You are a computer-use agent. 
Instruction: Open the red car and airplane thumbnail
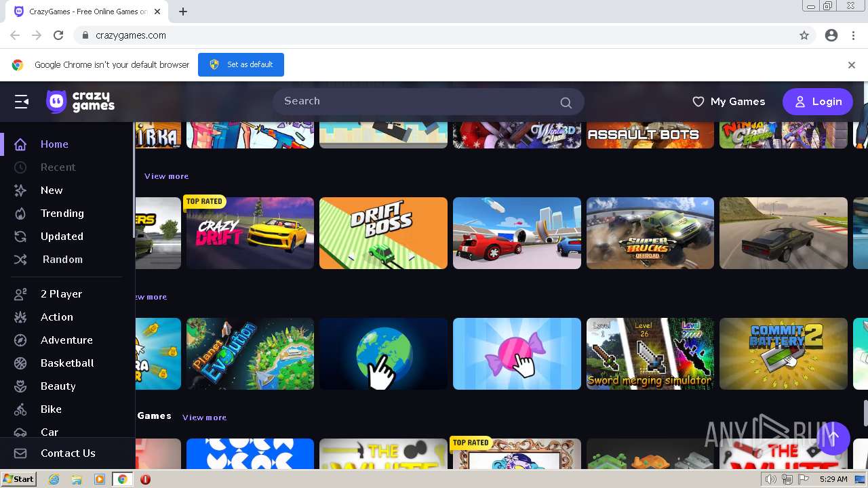point(517,233)
